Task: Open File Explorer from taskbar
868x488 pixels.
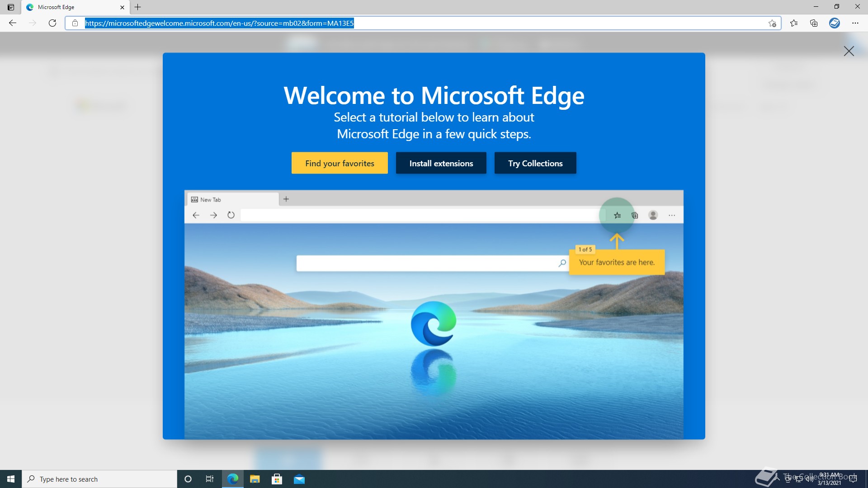Action: point(255,479)
